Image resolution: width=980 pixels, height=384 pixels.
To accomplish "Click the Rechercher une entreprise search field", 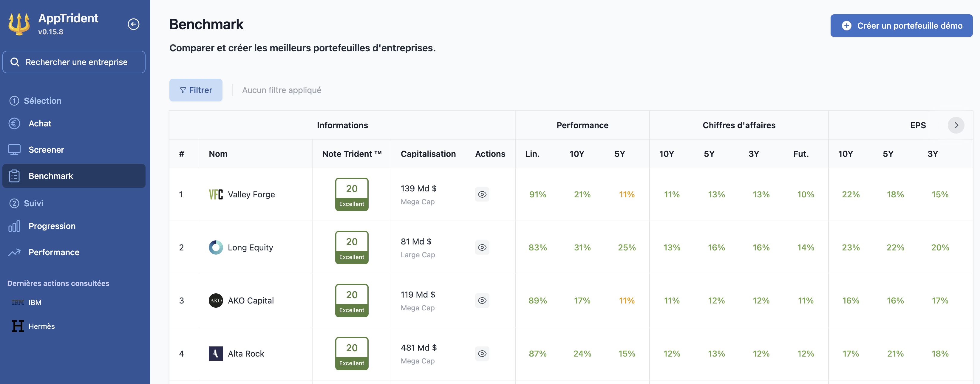I will pos(74,62).
